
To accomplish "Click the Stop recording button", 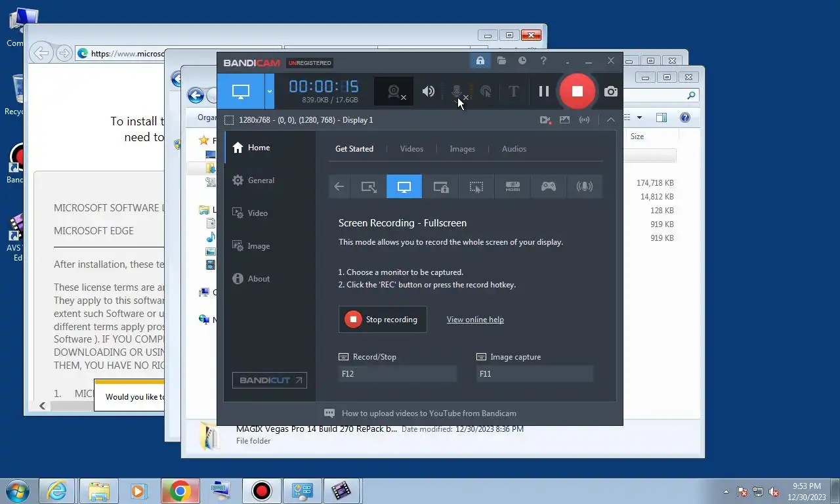I will coord(383,320).
